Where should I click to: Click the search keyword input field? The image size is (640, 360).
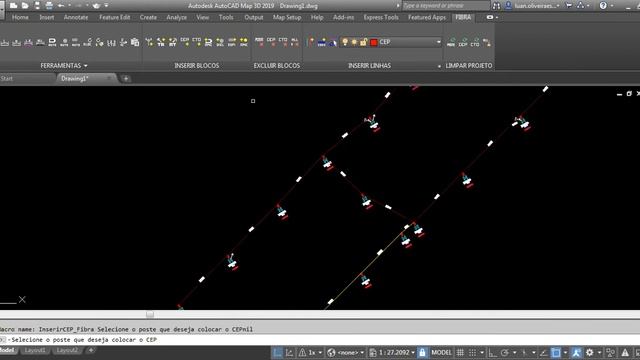(x=445, y=6)
